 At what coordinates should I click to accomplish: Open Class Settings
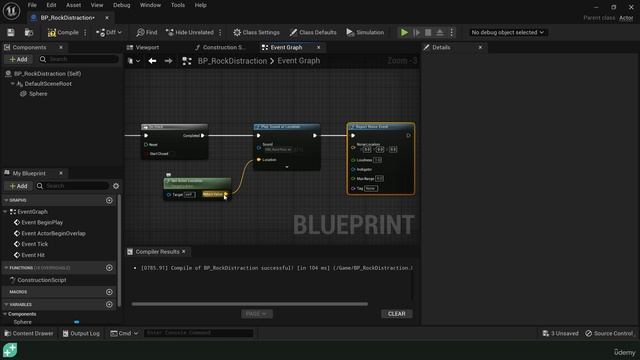257,32
